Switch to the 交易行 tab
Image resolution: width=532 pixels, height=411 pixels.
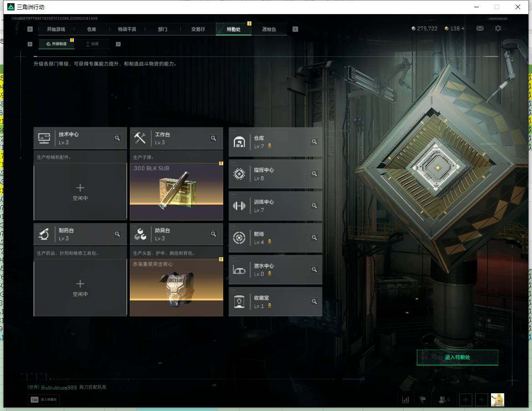(x=198, y=29)
